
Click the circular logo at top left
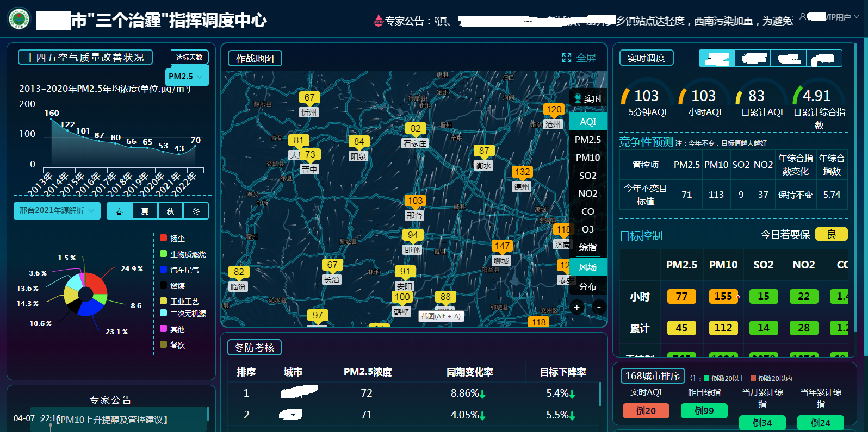pyautogui.click(x=19, y=19)
